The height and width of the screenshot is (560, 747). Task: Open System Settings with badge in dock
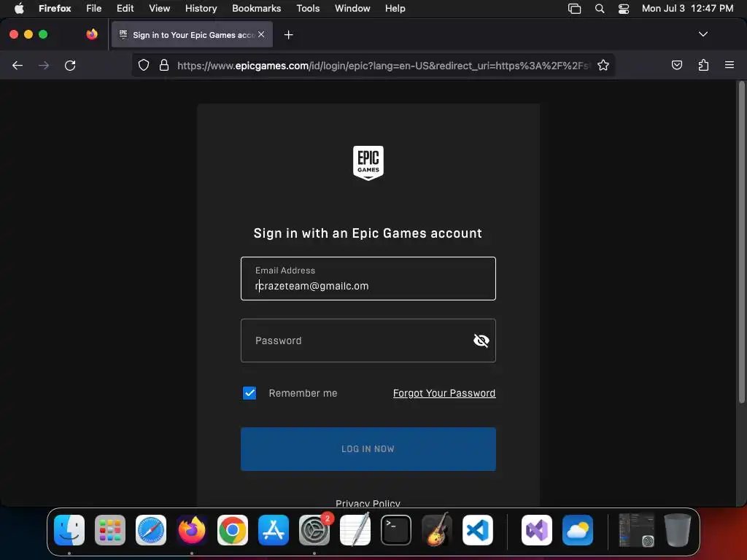tap(314, 530)
